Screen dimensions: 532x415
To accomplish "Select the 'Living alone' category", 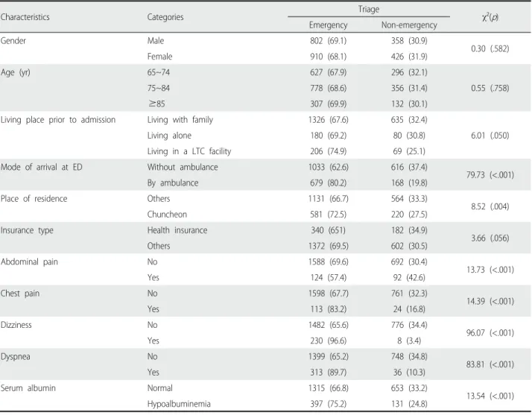I will pos(169,136).
